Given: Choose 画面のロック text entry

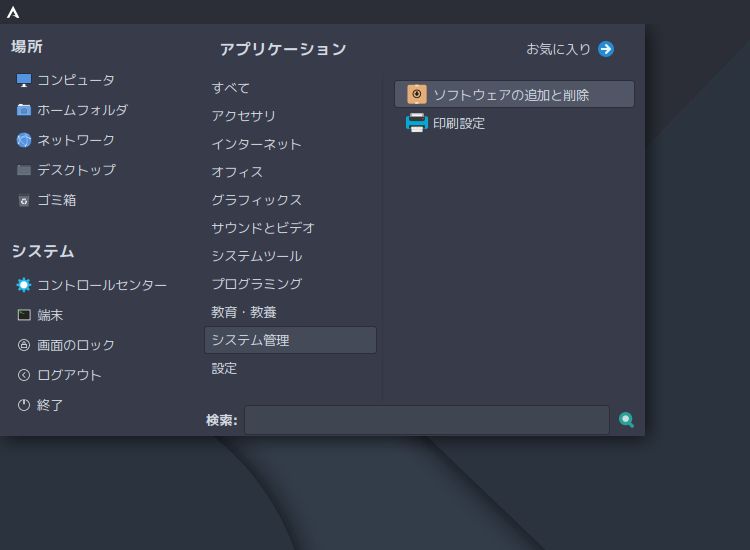Looking at the screenshot, I should pos(76,345).
